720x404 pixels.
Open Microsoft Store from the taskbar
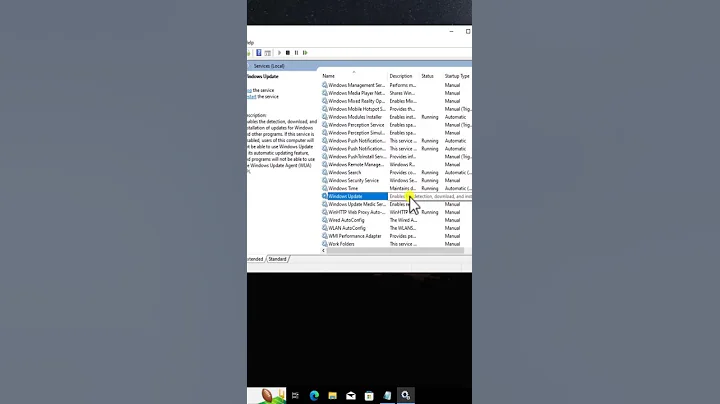click(369, 395)
